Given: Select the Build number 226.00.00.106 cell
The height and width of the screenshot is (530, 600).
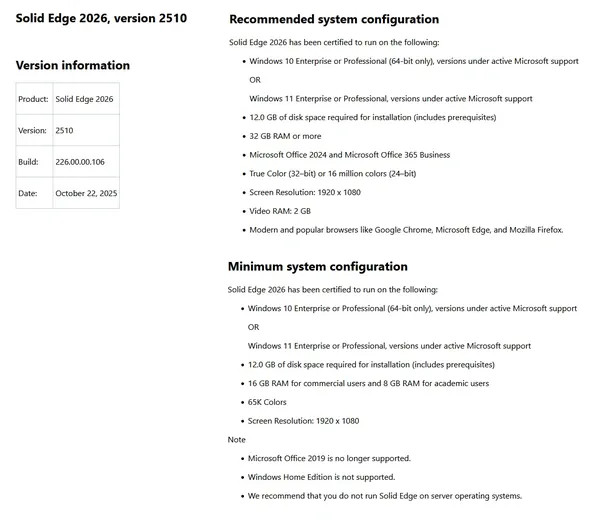Looking at the screenshot, I should point(86,161).
